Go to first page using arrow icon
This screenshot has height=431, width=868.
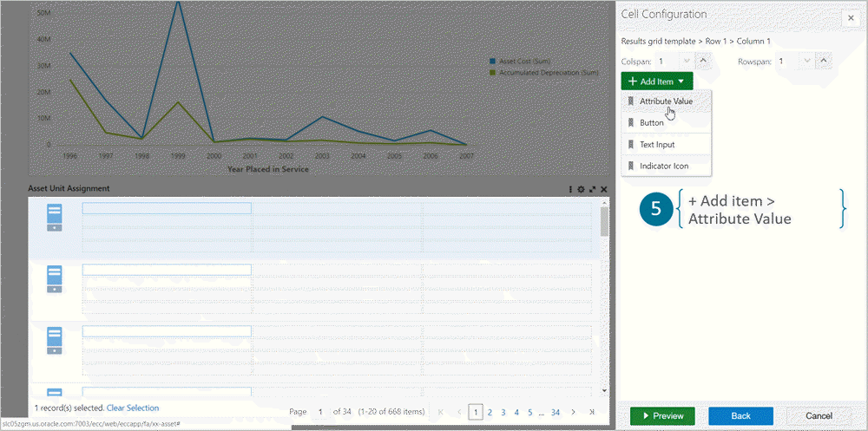point(441,412)
